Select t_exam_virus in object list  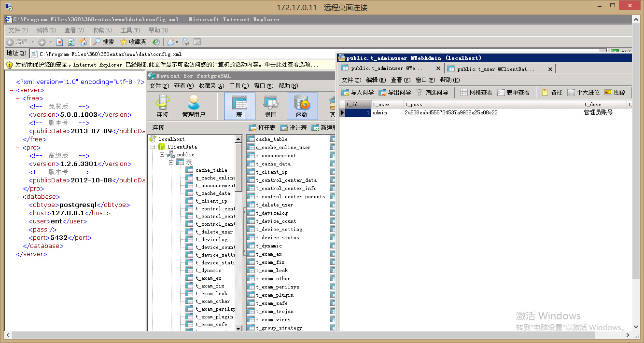pyautogui.click(x=273, y=319)
